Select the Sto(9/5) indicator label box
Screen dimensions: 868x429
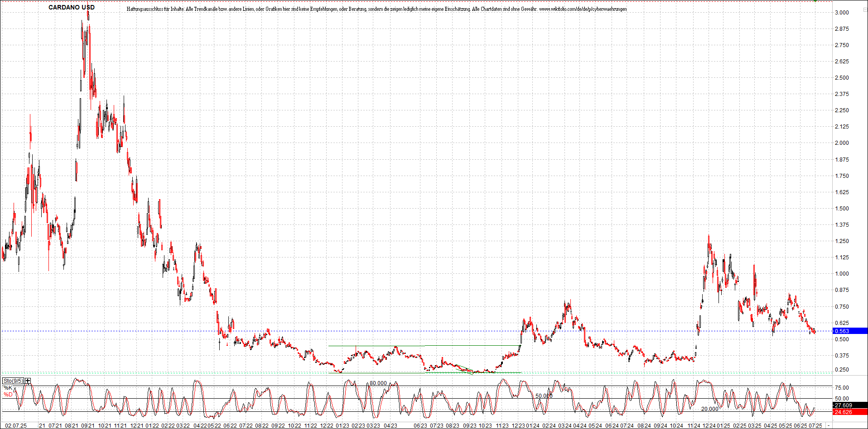[x=13, y=381]
